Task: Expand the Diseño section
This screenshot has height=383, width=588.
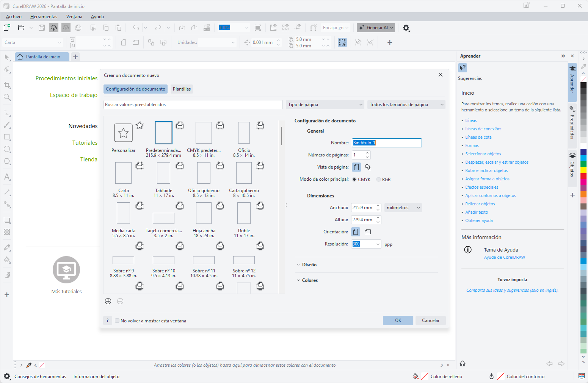Action: (309, 265)
